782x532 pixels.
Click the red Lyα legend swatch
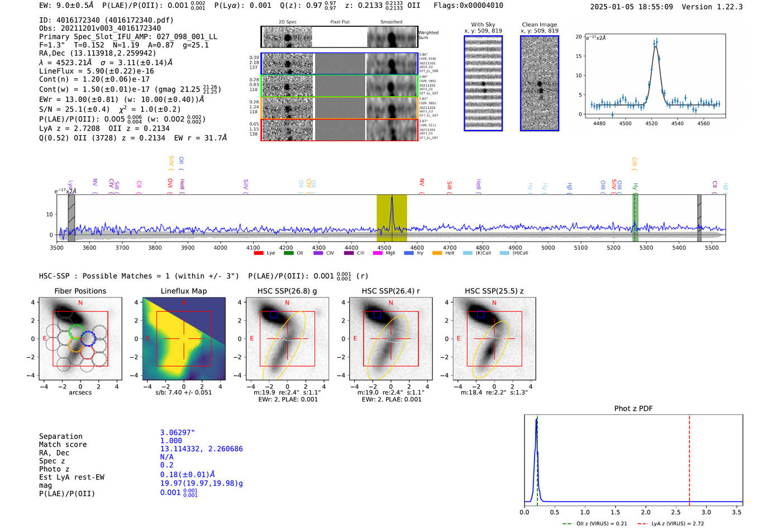tap(258, 253)
